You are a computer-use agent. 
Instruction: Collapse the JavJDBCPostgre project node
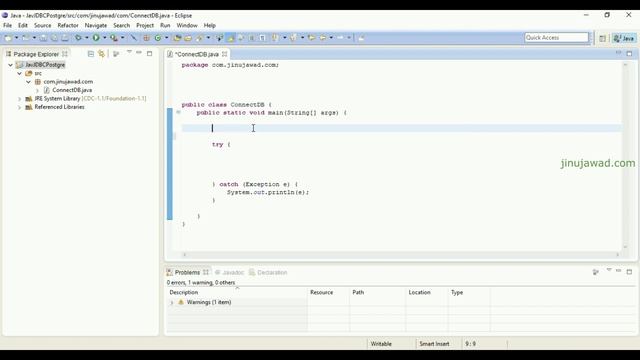click(10, 65)
